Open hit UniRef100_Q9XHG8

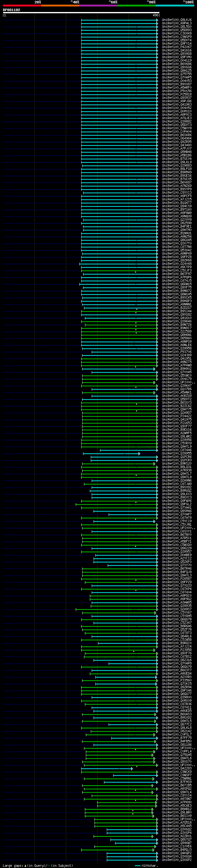(176, 54)
